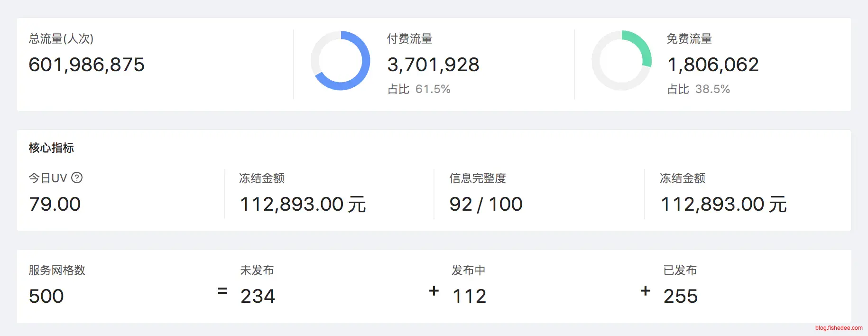
Task: Select the 占比 38.5% text
Action: [x=699, y=89]
